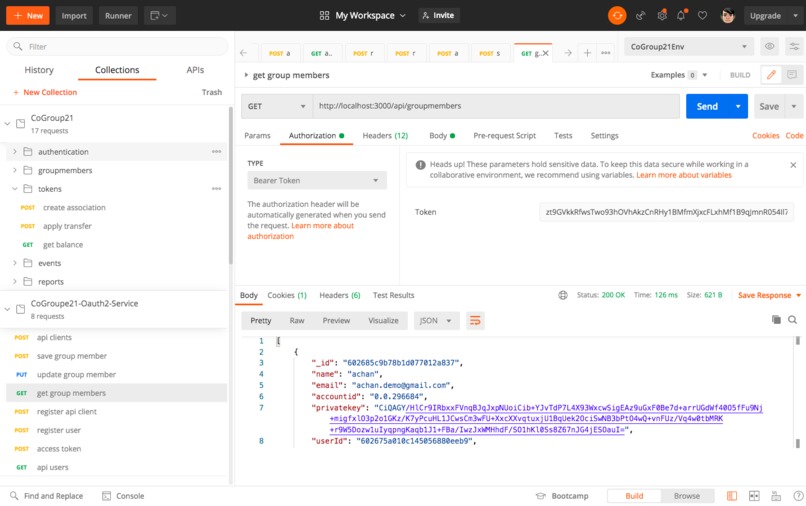Open the tab options three-dot menu
The width and height of the screenshot is (806, 506).
coord(606,53)
